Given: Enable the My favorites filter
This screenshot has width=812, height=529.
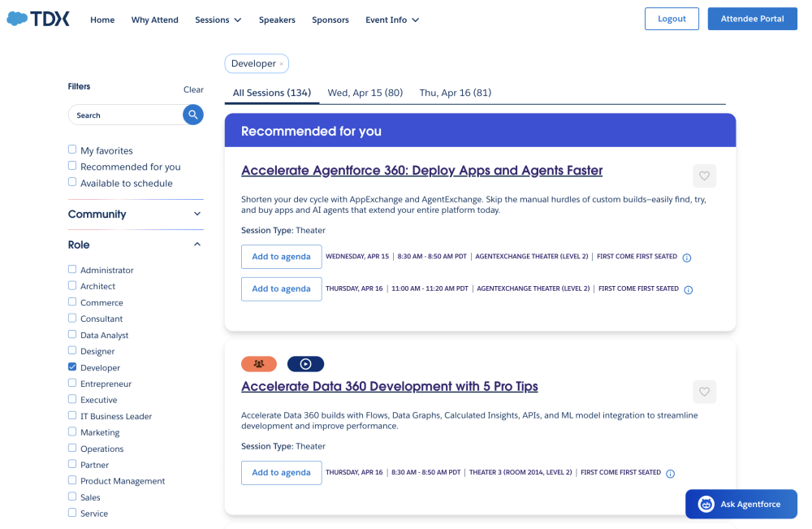Looking at the screenshot, I should click(73, 150).
